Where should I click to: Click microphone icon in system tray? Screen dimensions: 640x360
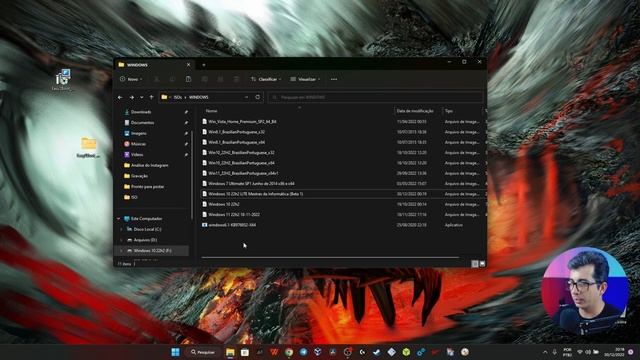coord(555,352)
